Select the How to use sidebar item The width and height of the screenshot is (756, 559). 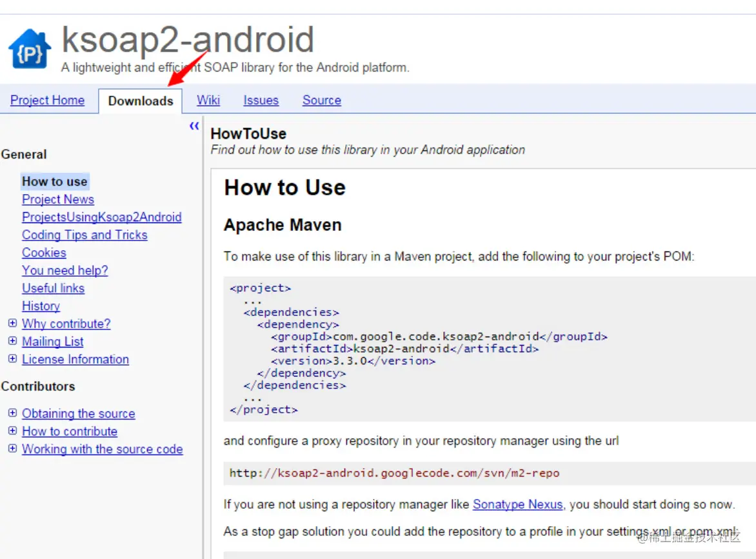(x=55, y=182)
